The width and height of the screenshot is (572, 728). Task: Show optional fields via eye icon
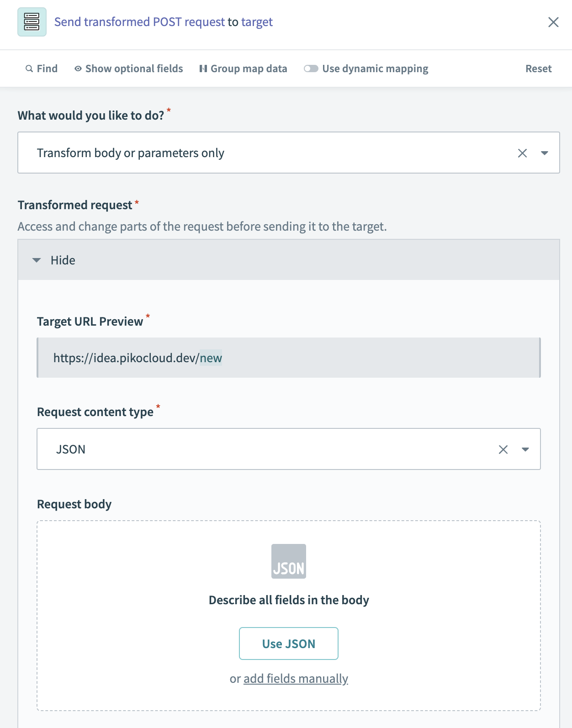pyautogui.click(x=78, y=69)
